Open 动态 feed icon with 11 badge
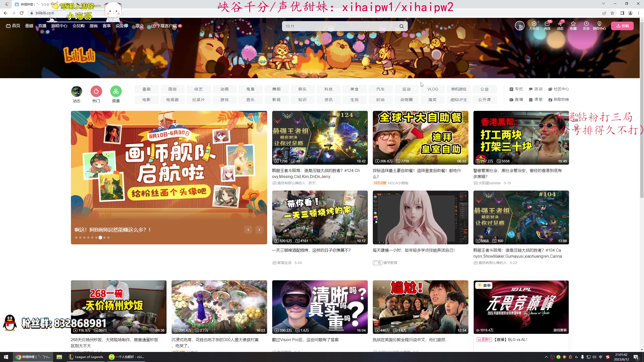The width and height of the screenshot is (644, 362). tap(560, 26)
